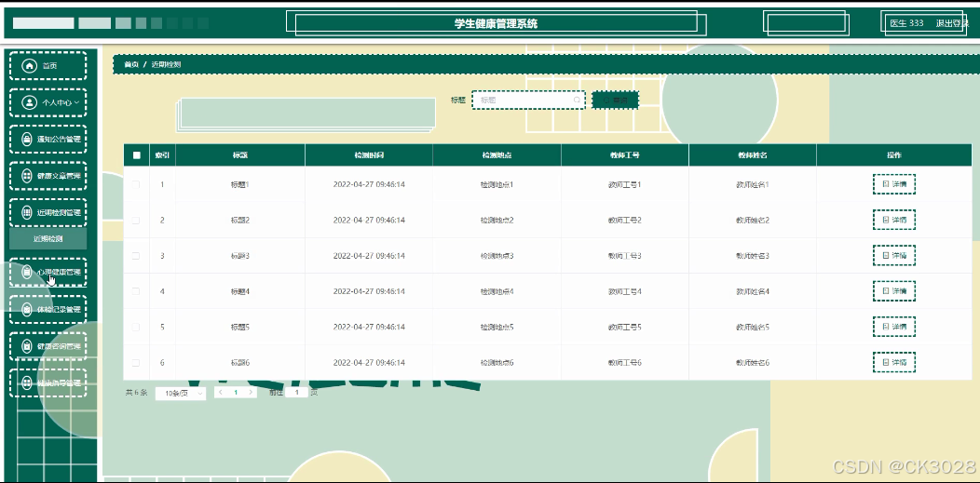Image resolution: width=980 pixels, height=483 pixels.
Task: Open 心理健康管理 menu
Action: click(x=48, y=272)
